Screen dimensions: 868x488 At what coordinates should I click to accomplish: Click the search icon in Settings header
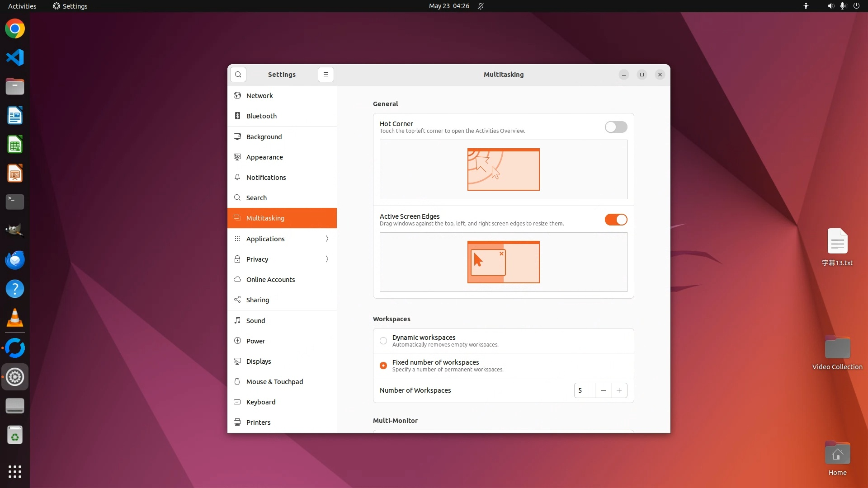pyautogui.click(x=238, y=75)
